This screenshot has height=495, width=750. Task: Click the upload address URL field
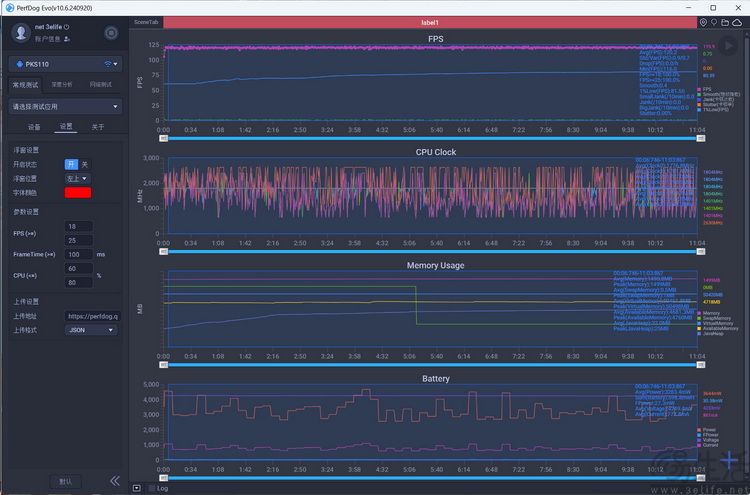coord(93,316)
